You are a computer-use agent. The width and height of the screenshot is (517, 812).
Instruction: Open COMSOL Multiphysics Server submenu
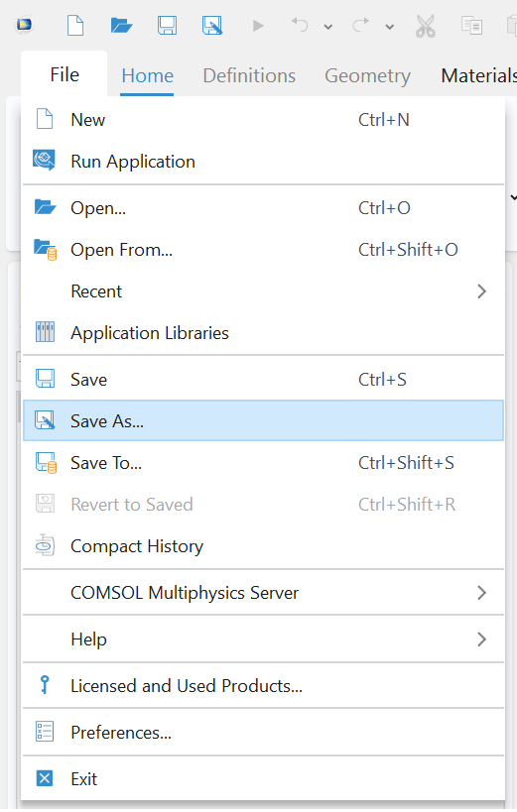(263, 593)
